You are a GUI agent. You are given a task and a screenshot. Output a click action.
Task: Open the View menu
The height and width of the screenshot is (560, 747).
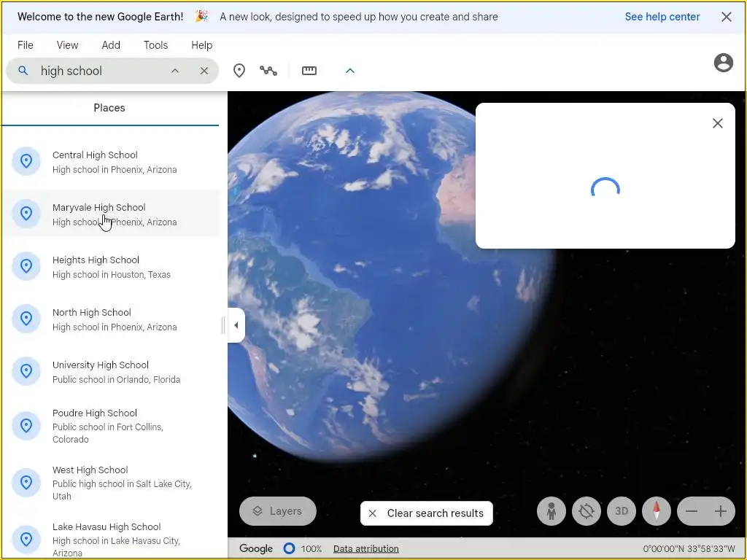coord(67,45)
